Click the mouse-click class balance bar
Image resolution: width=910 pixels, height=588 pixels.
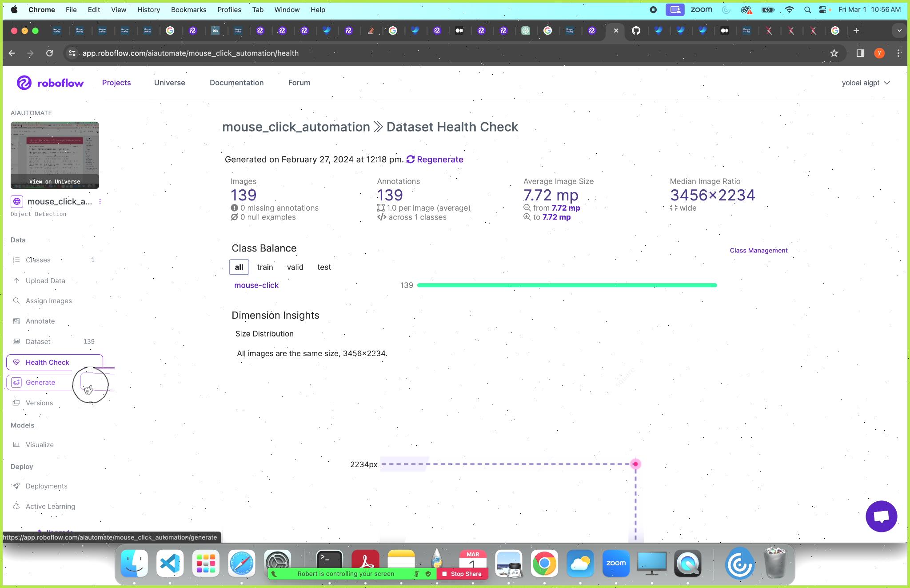click(x=567, y=285)
